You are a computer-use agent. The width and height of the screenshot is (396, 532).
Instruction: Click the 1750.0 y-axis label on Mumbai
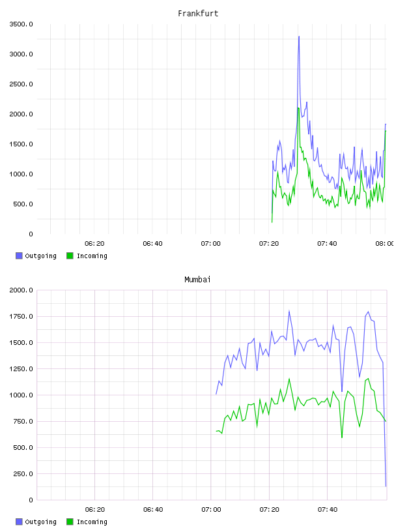click(x=21, y=317)
